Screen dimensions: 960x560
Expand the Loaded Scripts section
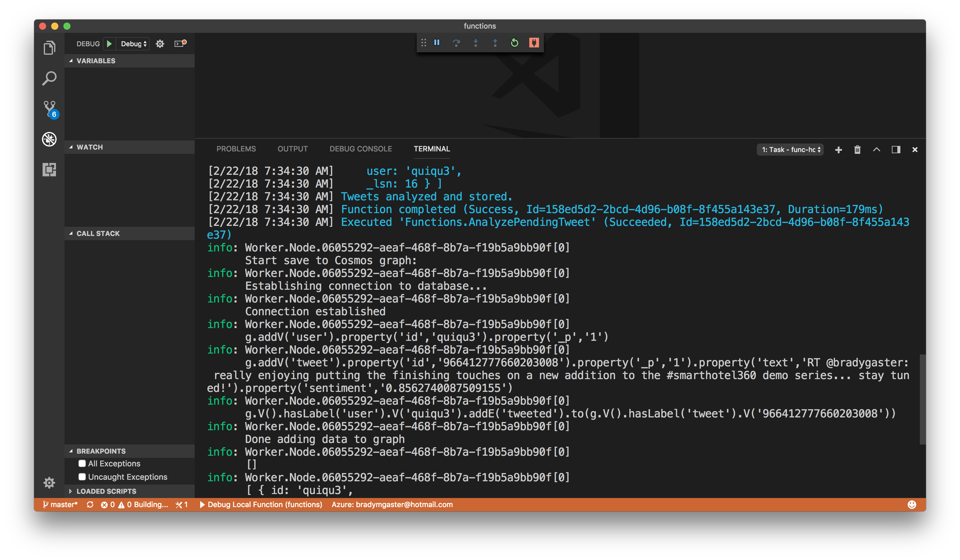106,491
